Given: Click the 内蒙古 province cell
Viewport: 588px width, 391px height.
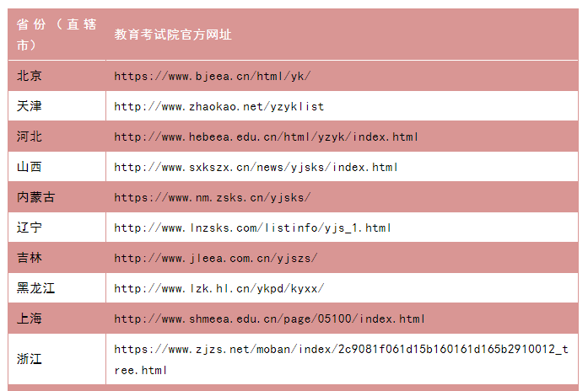Looking at the screenshot, I should [36, 197].
